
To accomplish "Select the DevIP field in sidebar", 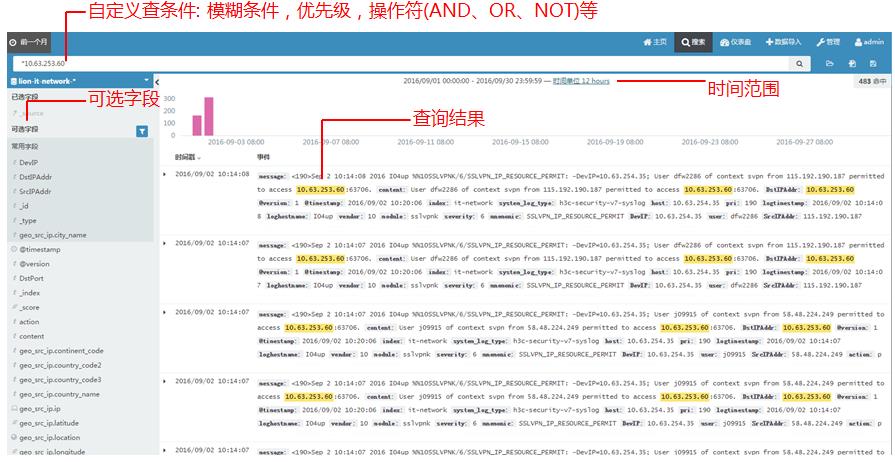I will pyautogui.click(x=28, y=161).
